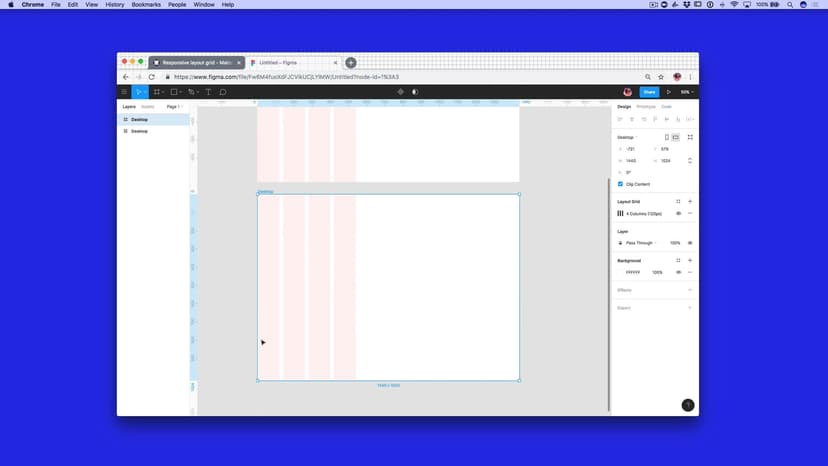Select the Comment tool
This screenshot has height=466, width=828.
point(223,92)
